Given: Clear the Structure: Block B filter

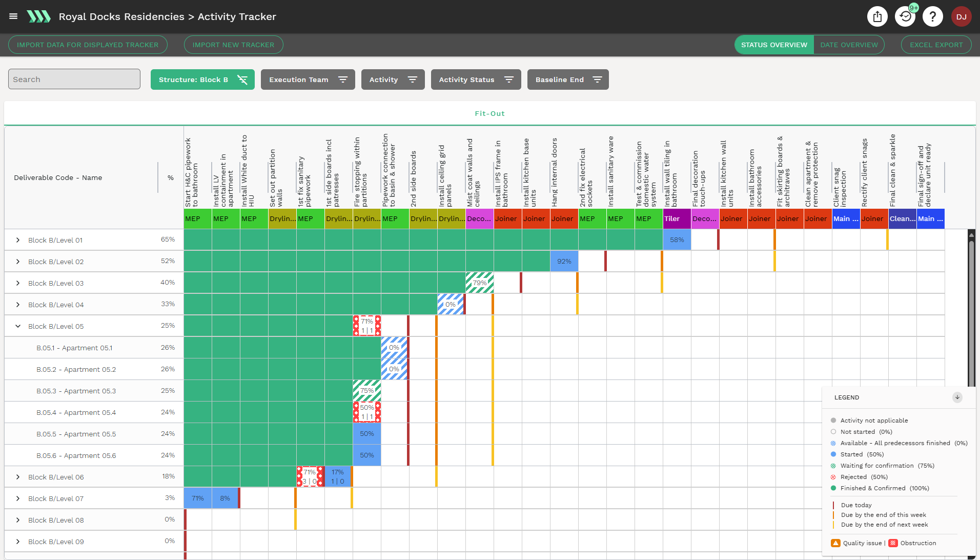Looking at the screenshot, I should coord(242,79).
